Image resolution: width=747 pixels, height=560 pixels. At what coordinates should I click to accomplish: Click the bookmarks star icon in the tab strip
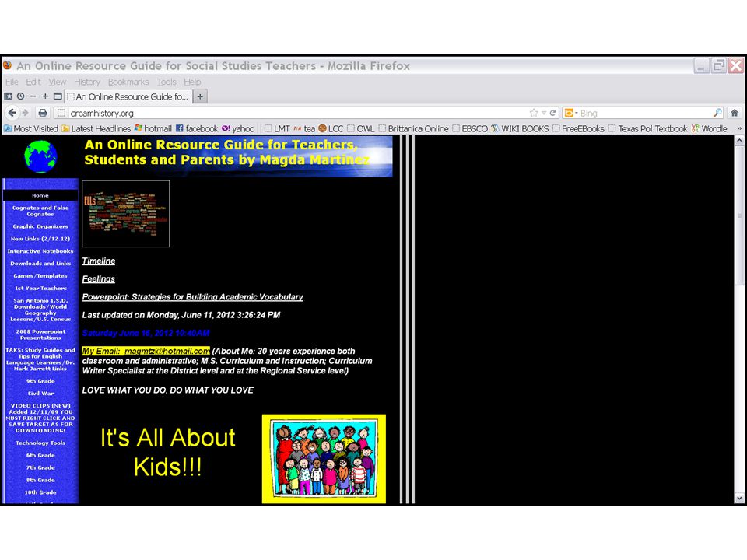pos(8,96)
